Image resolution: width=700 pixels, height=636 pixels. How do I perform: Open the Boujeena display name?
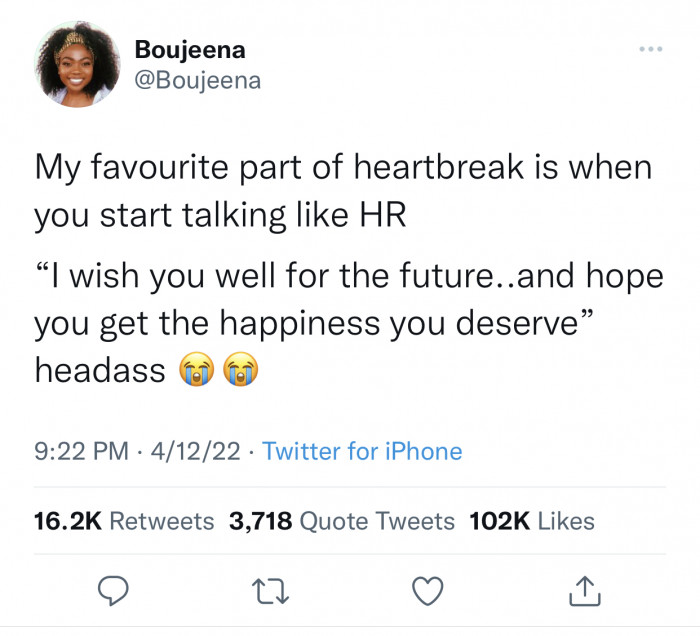(x=190, y=50)
